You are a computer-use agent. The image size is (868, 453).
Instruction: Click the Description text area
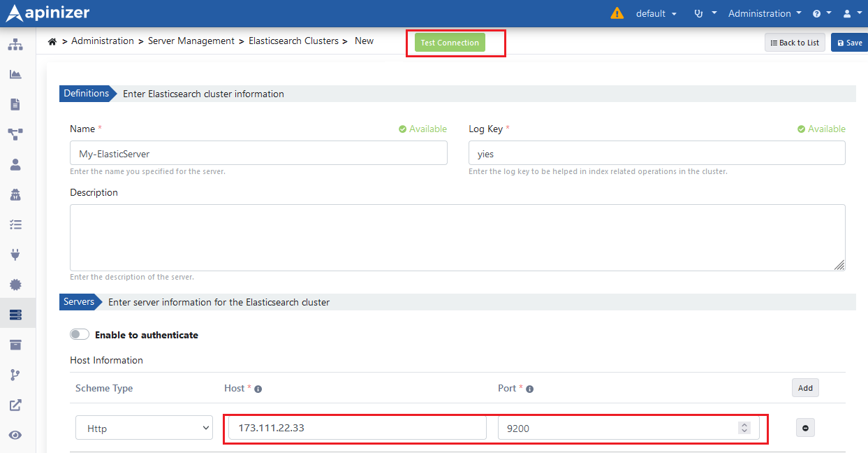click(x=457, y=238)
